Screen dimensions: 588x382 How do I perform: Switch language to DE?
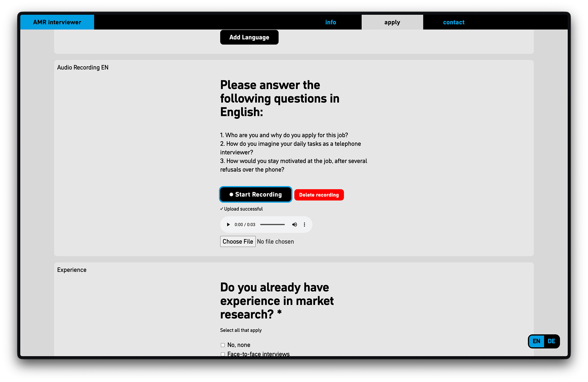[552, 341]
